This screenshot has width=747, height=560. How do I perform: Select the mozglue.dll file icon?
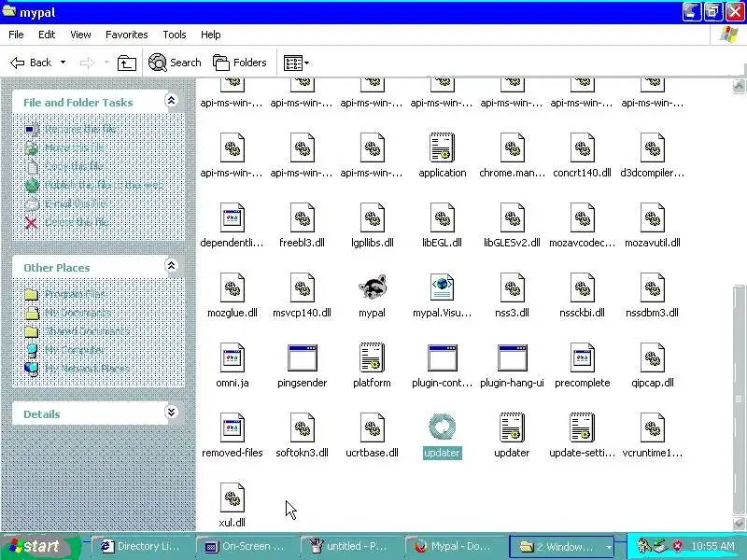click(233, 287)
